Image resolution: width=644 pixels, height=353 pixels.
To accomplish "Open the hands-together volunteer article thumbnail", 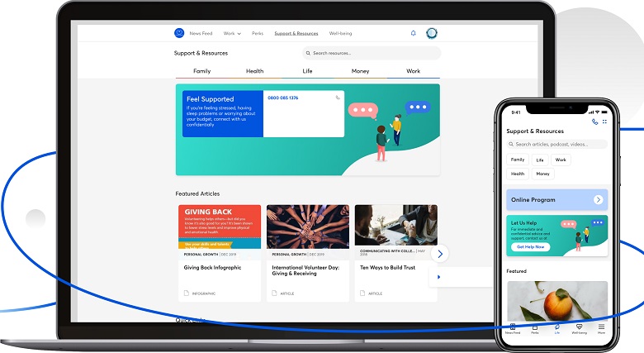I will (308, 227).
